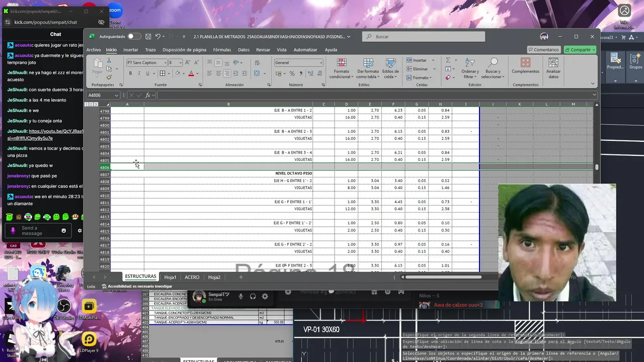Open the OBS Studio desktop icon
Image resolution: width=644 pixels, height=362 pixels.
pyautogui.click(x=64, y=309)
